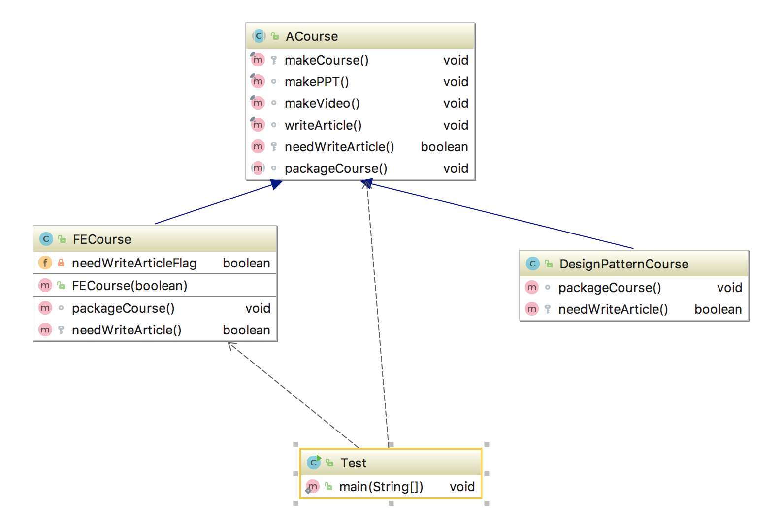This screenshot has height=532, width=784.
Task: Click the bottom-right resize handle of Test
Action: [x=487, y=503]
